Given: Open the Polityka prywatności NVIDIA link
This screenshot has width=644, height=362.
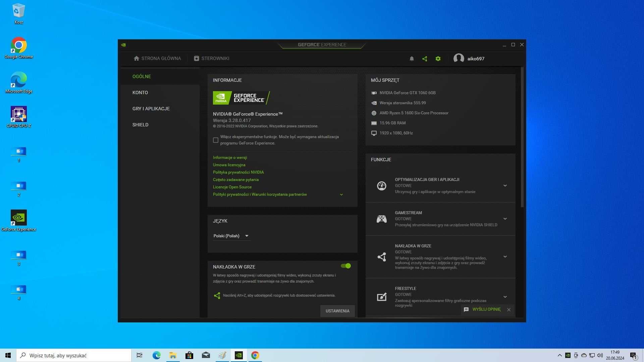Looking at the screenshot, I should click(x=238, y=172).
